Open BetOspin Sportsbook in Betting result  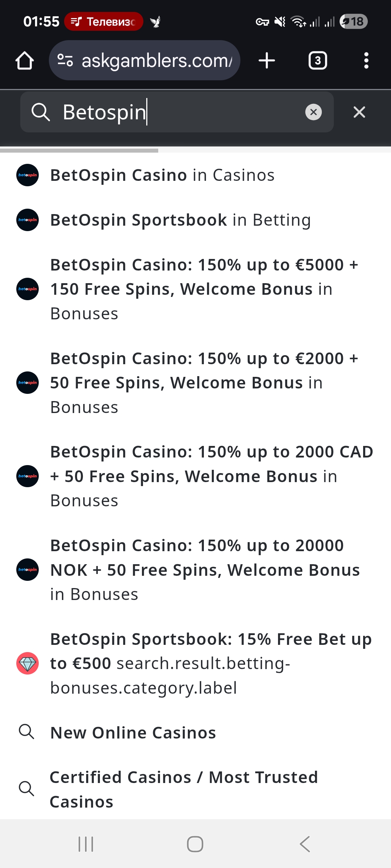pyautogui.click(x=180, y=220)
